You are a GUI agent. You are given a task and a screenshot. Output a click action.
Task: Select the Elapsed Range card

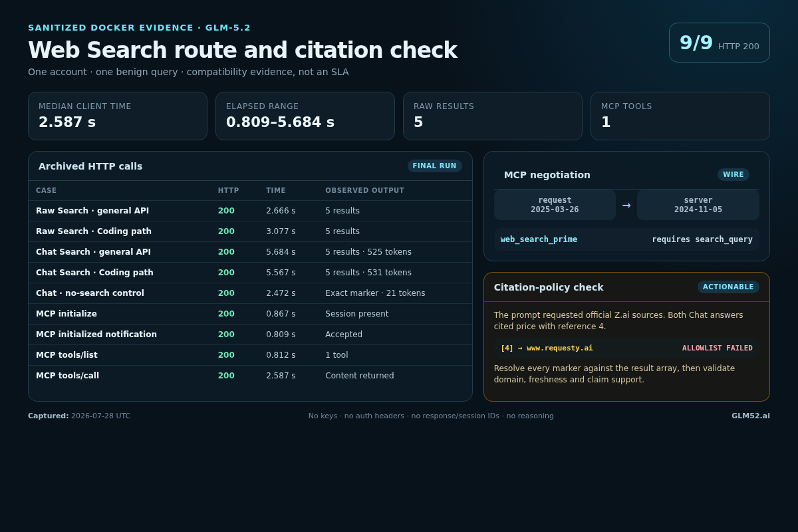coord(305,116)
